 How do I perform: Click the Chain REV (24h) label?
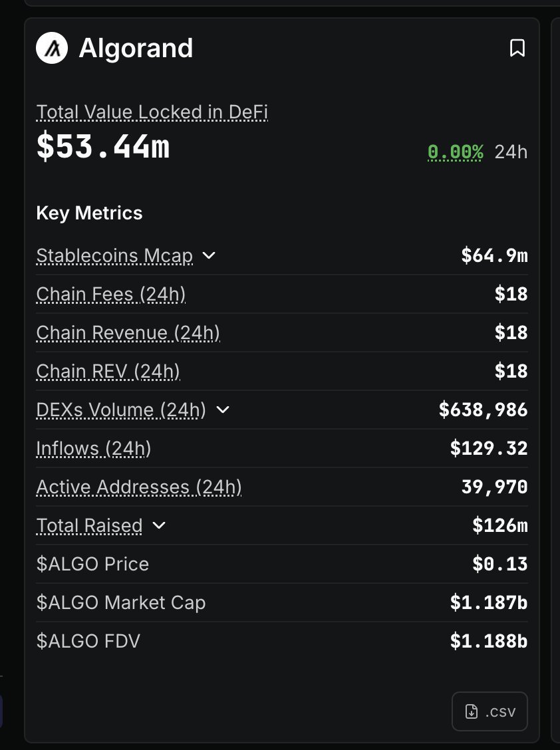[108, 371]
